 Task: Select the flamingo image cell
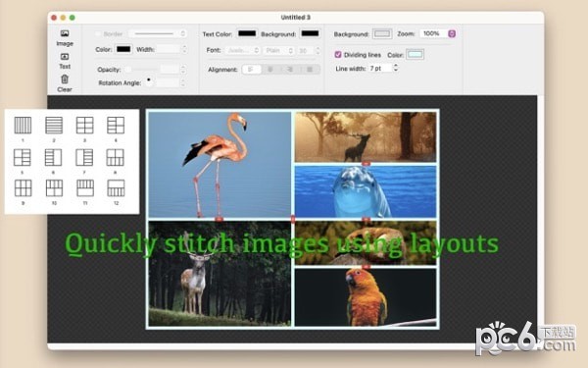pyautogui.click(x=220, y=165)
